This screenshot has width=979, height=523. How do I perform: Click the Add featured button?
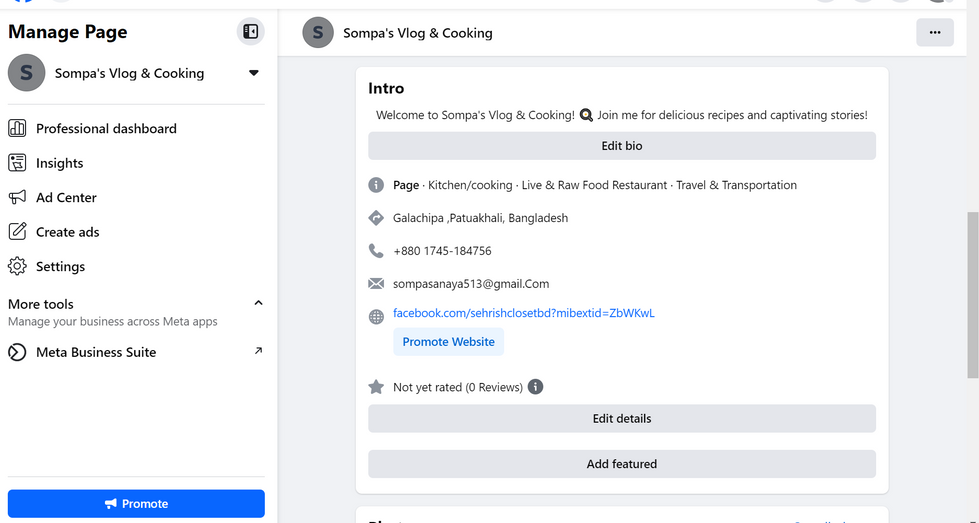[622, 464]
